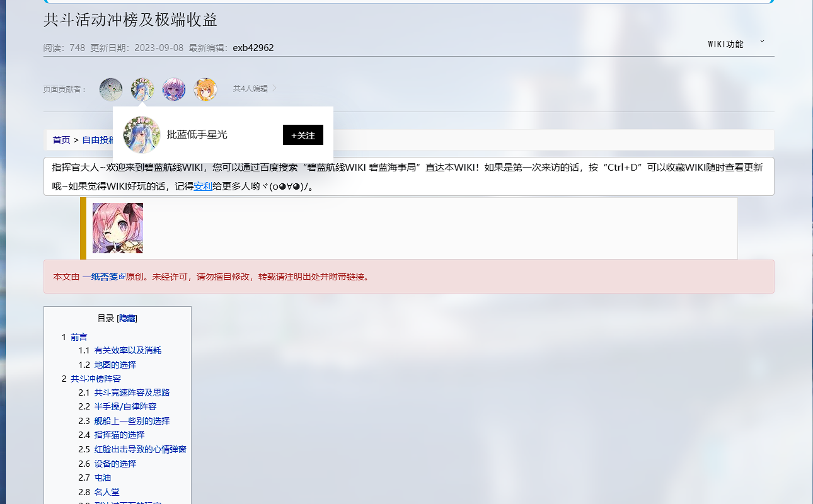The width and height of the screenshot is (813, 504).
Task: Click the latest editor name exb42962
Action: point(253,48)
